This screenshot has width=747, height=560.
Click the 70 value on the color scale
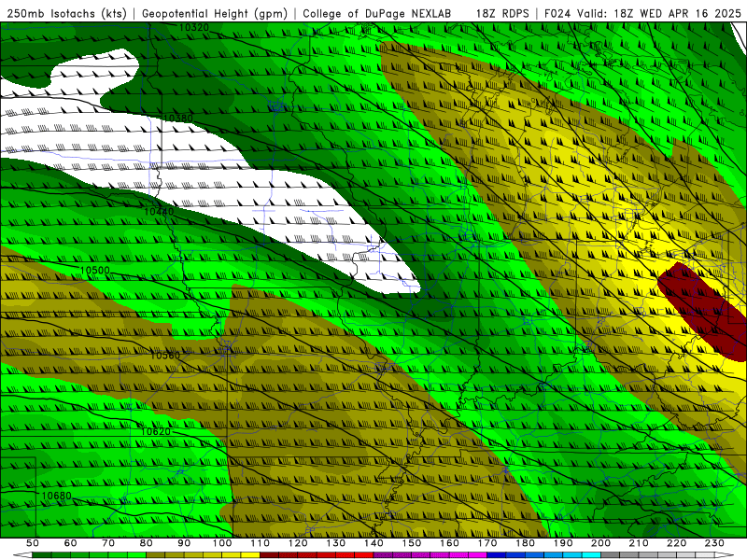tap(108, 543)
